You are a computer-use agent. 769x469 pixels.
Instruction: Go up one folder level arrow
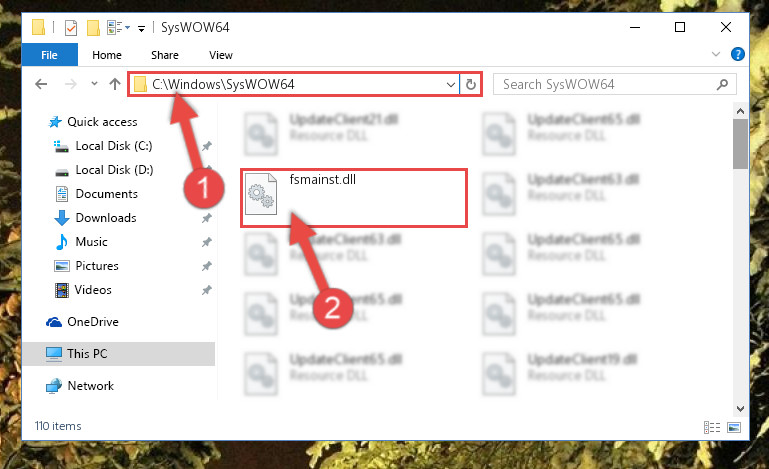(115, 84)
